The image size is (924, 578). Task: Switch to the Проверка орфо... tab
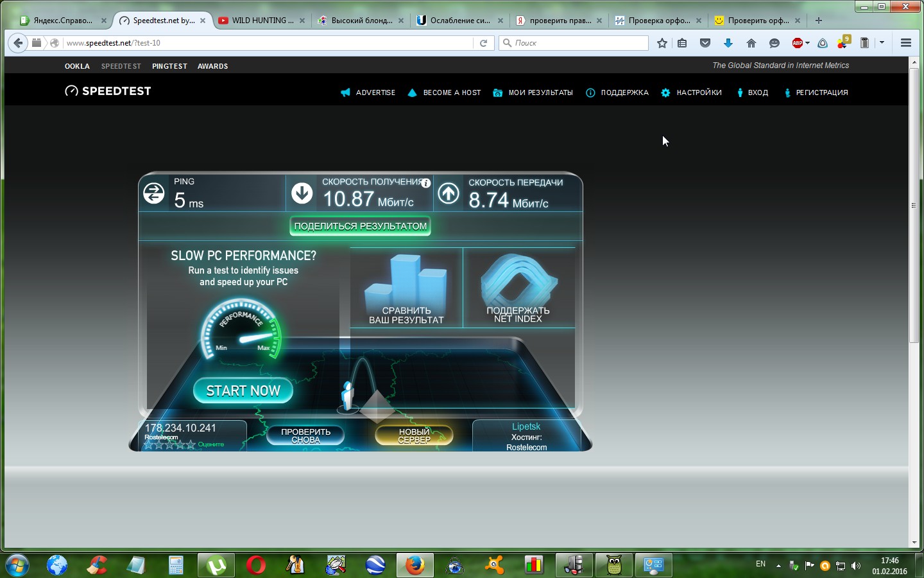(659, 21)
